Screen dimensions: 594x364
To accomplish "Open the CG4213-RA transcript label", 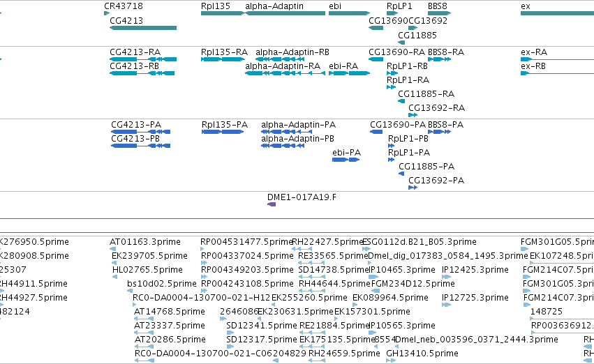I will 135,52.
